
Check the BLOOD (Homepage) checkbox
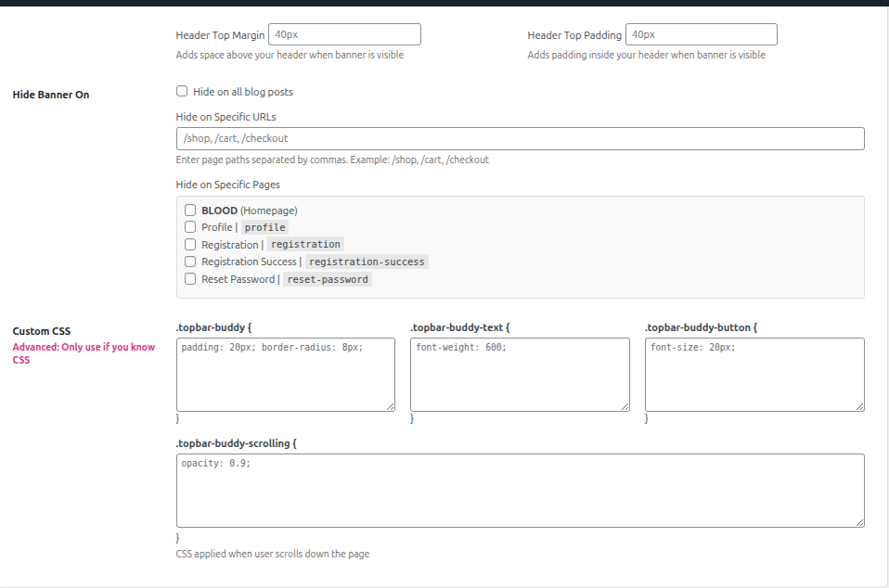coord(190,210)
